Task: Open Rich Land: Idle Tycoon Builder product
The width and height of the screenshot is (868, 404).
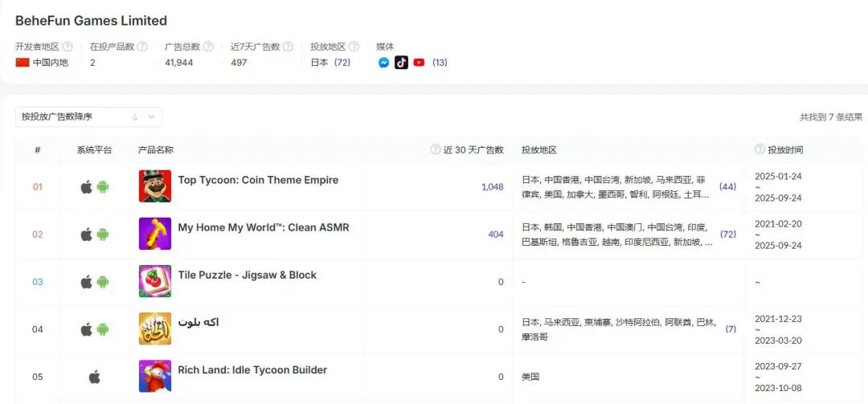Action: point(252,370)
